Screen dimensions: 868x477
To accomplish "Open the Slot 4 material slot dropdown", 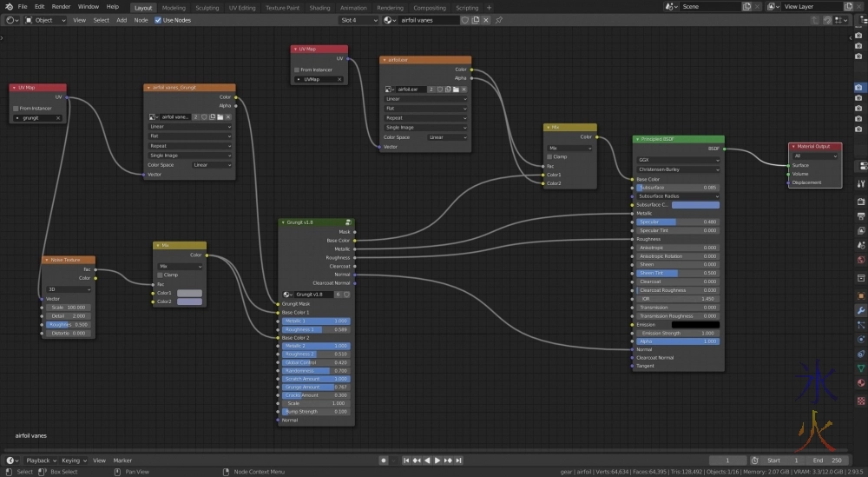I will click(x=357, y=20).
